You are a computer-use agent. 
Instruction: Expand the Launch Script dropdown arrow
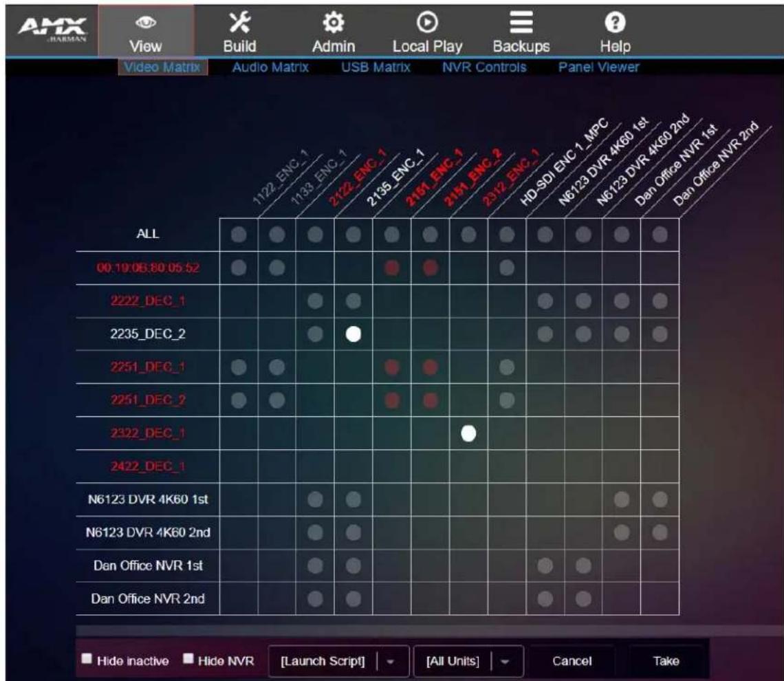pos(391,662)
